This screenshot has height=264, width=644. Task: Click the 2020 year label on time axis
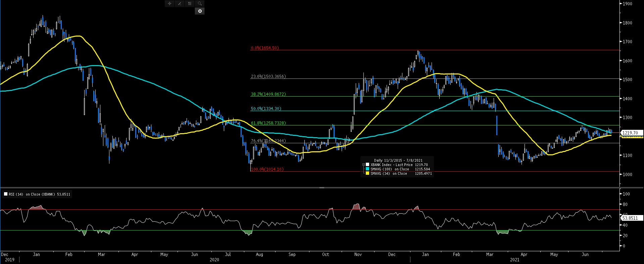click(214, 260)
